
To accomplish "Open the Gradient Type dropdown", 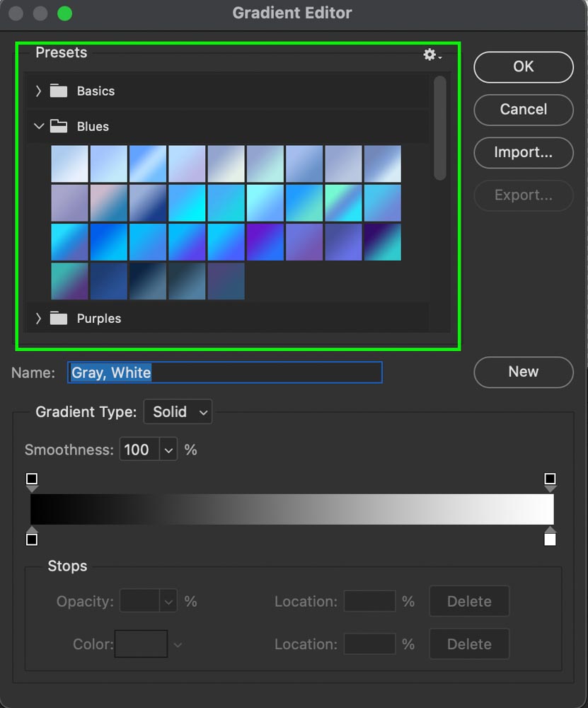I will (178, 412).
